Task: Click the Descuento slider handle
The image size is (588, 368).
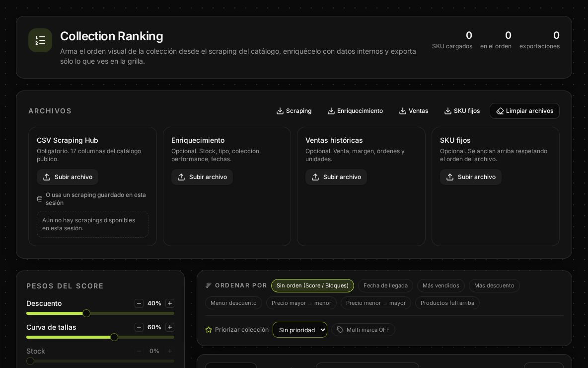Action: tap(86, 313)
